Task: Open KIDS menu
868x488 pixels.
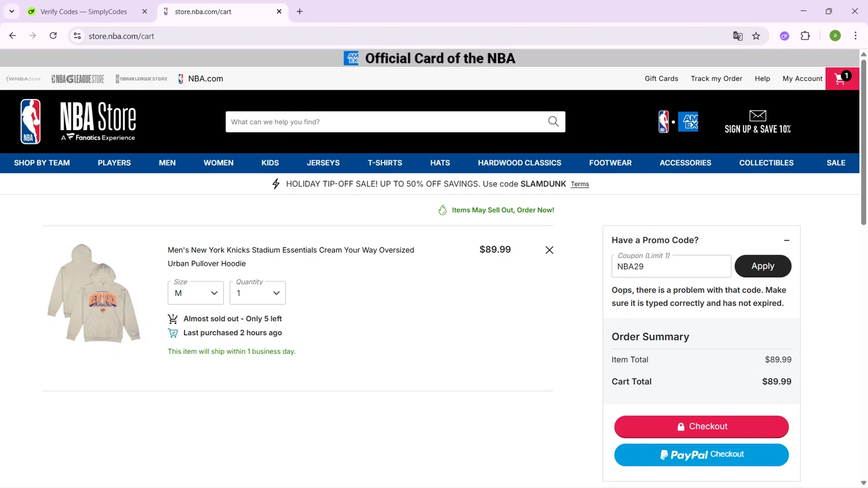Action: 270,163
